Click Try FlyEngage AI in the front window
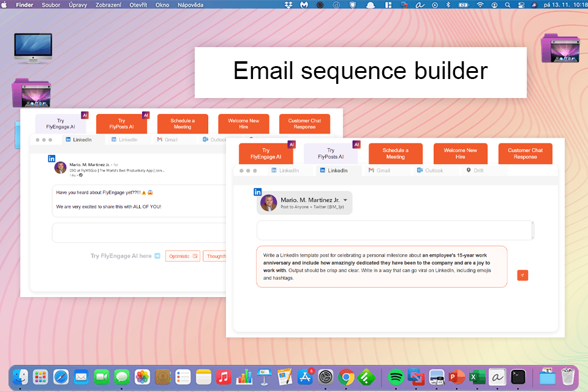This screenshot has width=588, height=392. point(266,153)
